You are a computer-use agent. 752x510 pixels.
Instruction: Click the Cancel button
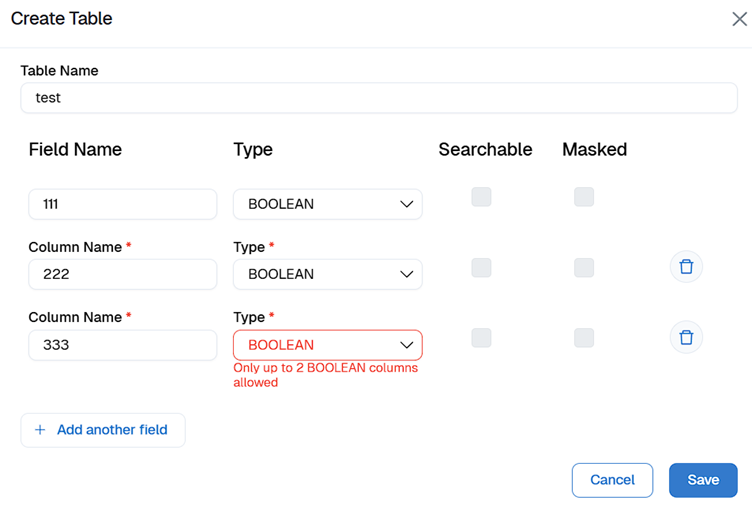click(x=612, y=480)
